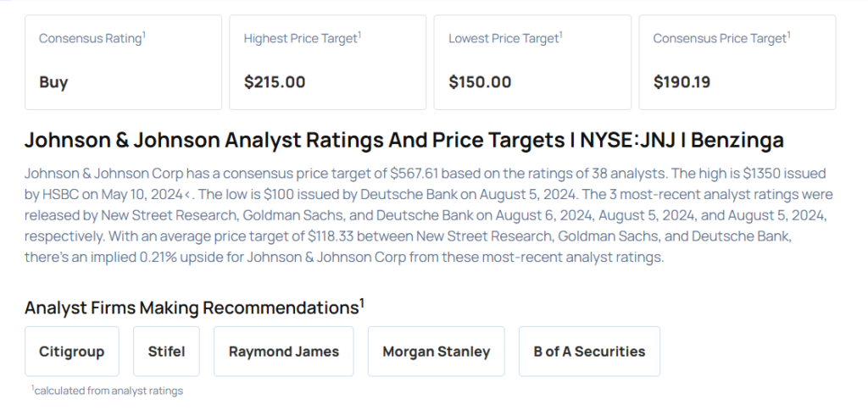The image size is (868, 416).
Task: Click the $567.61 figure in the paragraph
Action: tap(415, 174)
